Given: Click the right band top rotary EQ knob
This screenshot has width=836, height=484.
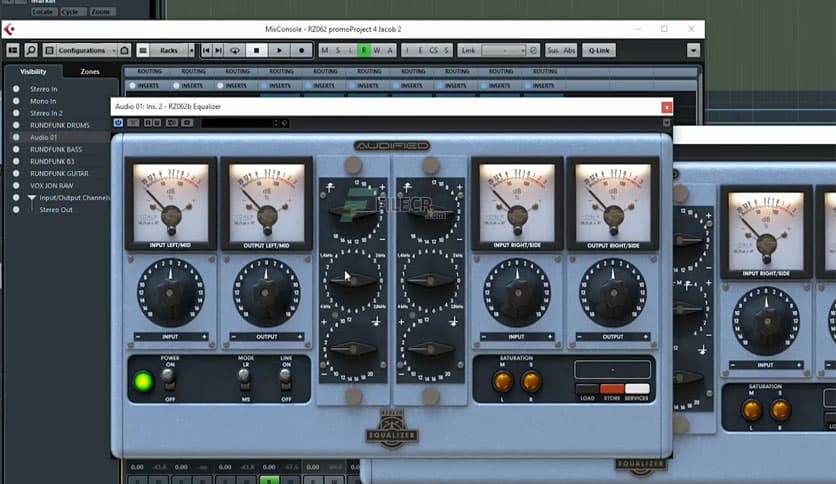Looking at the screenshot, I should coord(430,212).
